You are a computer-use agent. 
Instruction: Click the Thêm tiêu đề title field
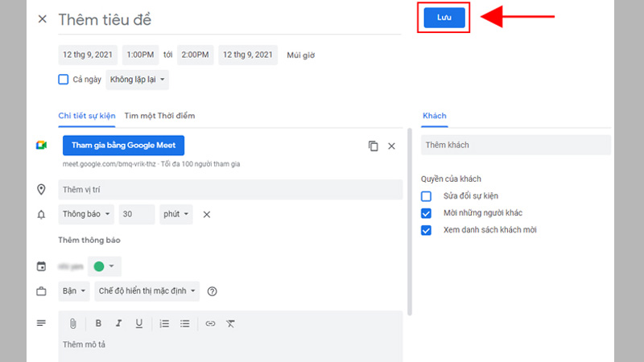tap(229, 19)
